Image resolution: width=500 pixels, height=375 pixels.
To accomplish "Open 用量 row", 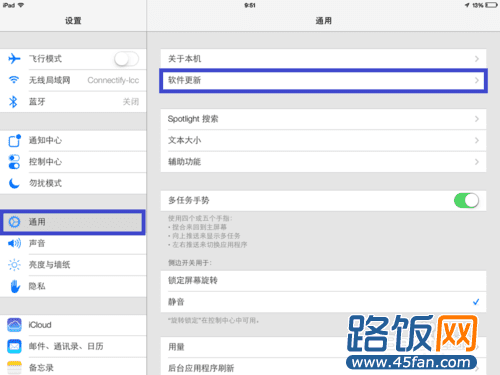I will point(323,347).
